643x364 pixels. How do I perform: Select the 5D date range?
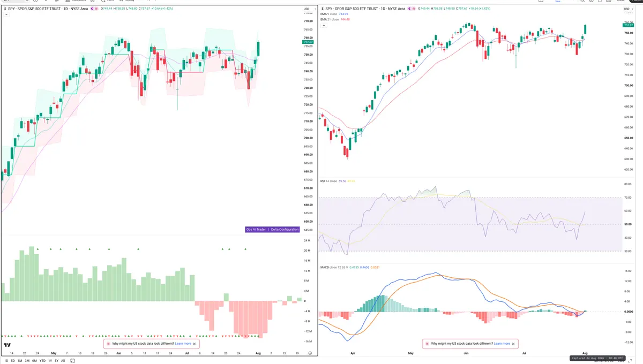13,361
